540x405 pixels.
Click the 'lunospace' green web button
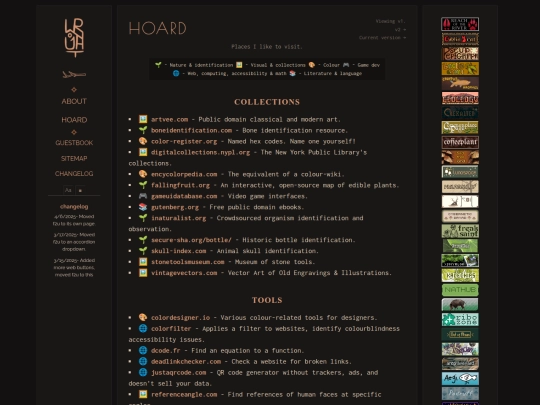coord(460,172)
